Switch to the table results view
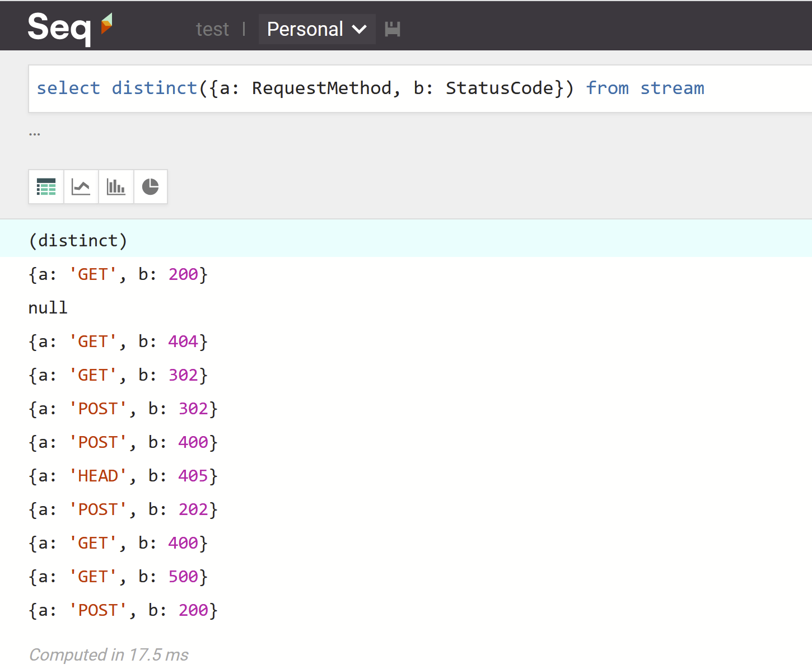812x669 pixels. [x=46, y=186]
